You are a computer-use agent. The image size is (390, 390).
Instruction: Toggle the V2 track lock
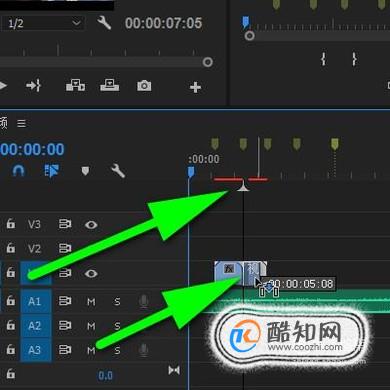click(x=11, y=248)
